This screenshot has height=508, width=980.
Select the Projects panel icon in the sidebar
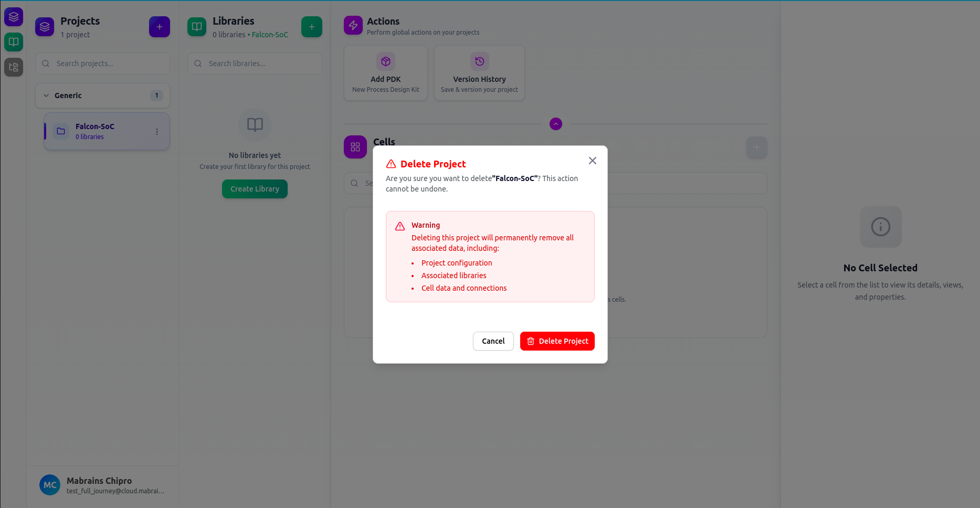coord(14,17)
